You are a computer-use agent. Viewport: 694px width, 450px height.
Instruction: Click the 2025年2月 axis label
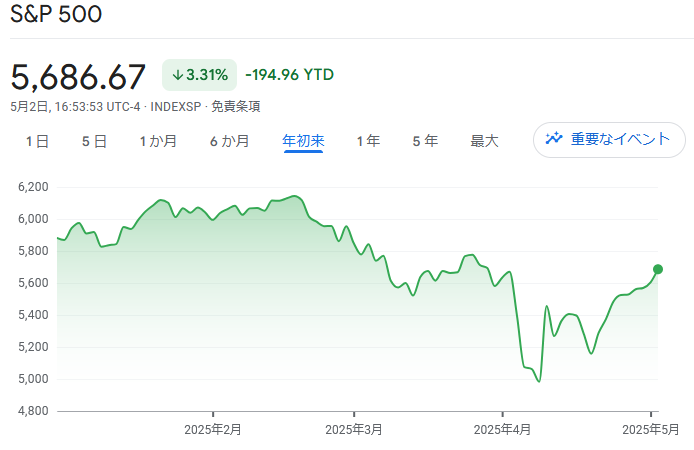(213, 429)
